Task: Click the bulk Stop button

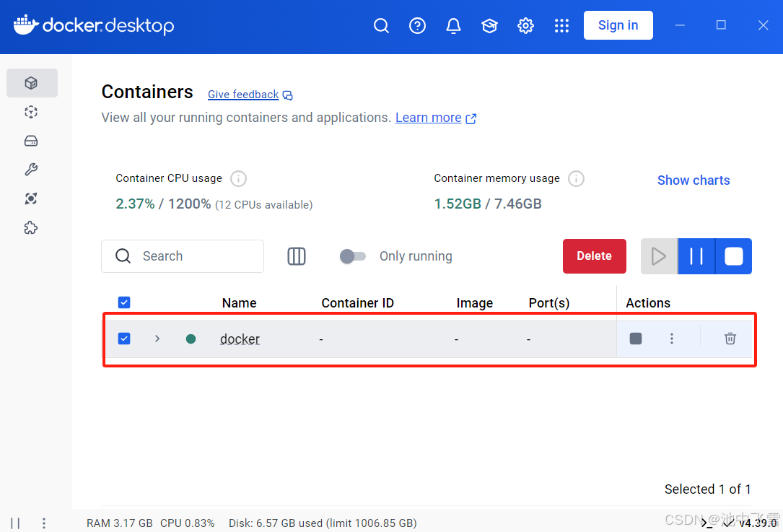Action: coord(733,256)
